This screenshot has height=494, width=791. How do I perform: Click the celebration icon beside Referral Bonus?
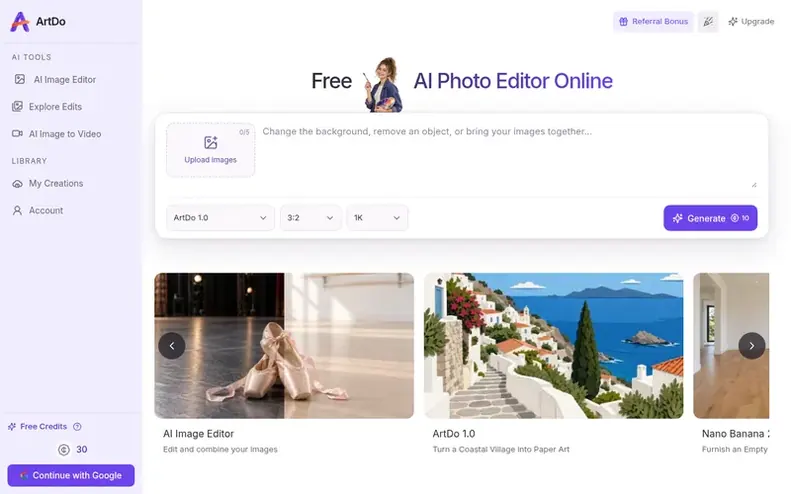(708, 22)
